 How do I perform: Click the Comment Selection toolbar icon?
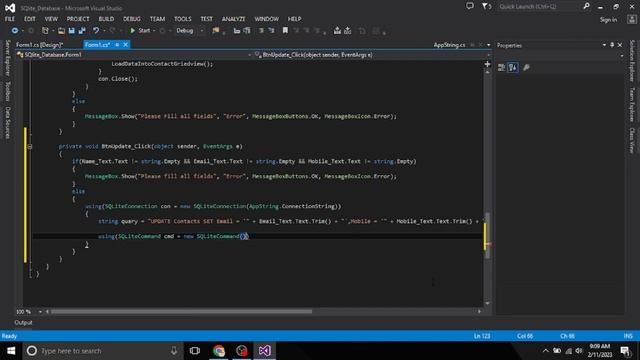click(x=261, y=31)
